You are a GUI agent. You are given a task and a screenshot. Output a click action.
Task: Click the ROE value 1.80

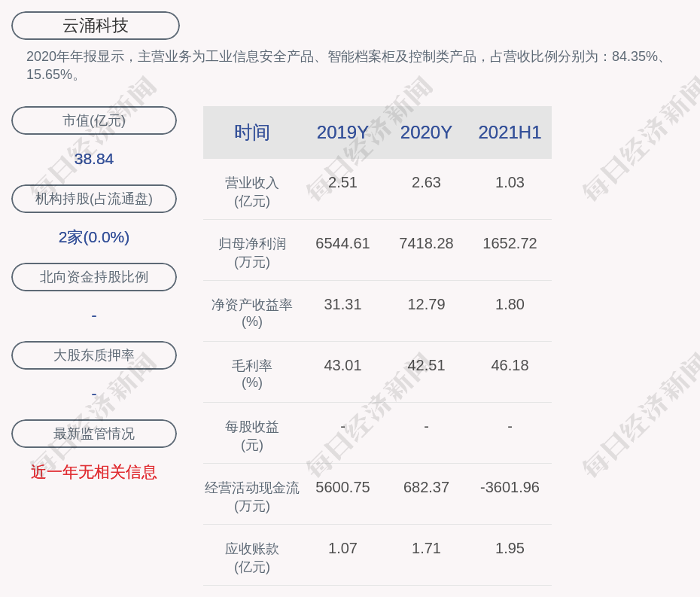510,305
